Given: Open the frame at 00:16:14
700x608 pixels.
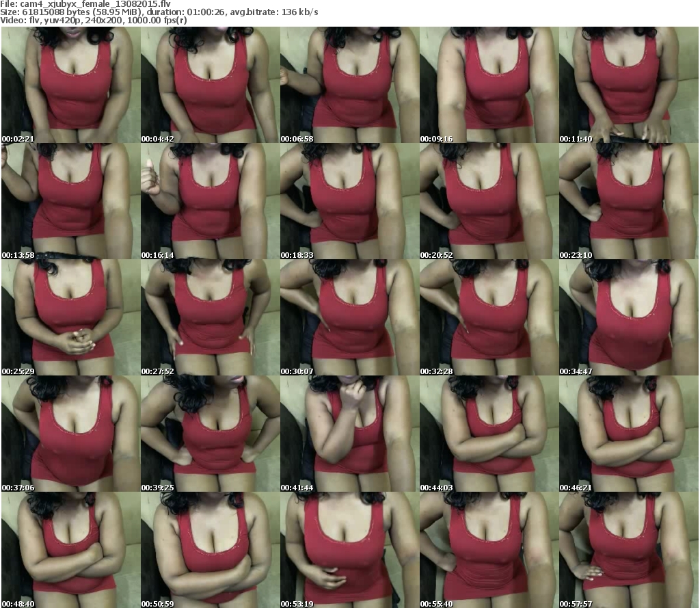Looking at the screenshot, I should [x=211, y=201].
